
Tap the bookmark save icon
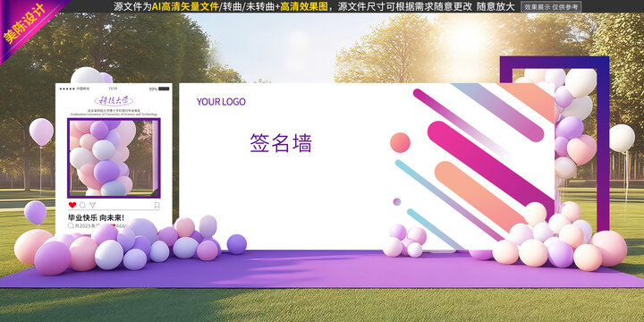(x=157, y=206)
